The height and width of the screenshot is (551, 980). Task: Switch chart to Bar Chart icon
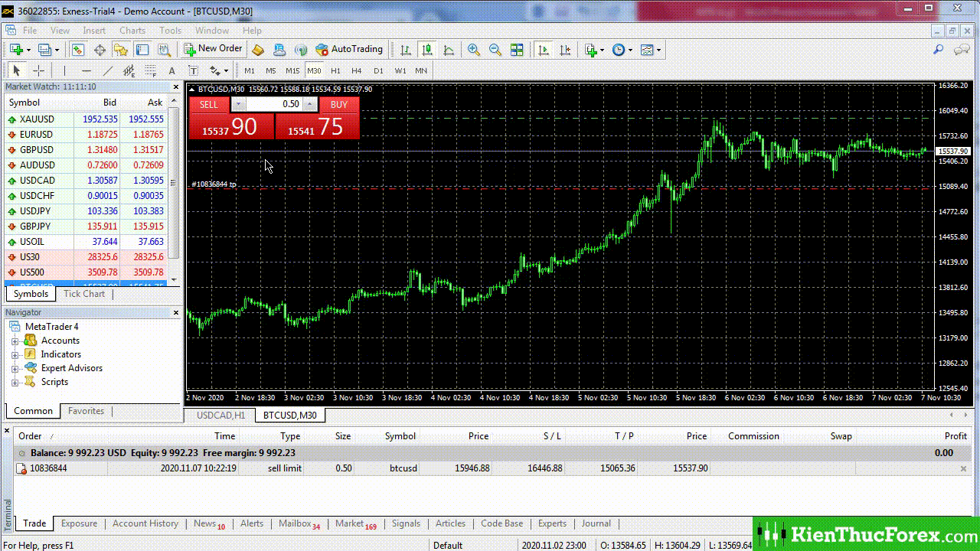pyautogui.click(x=406, y=50)
